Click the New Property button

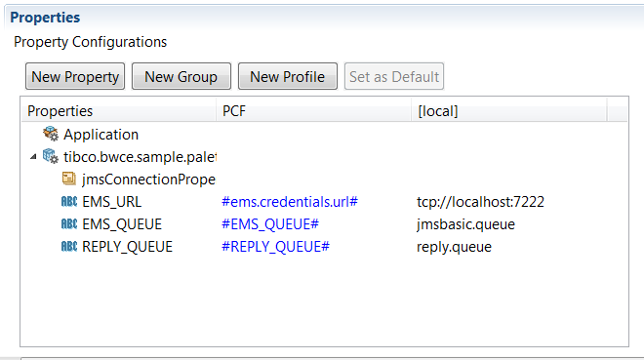point(75,76)
